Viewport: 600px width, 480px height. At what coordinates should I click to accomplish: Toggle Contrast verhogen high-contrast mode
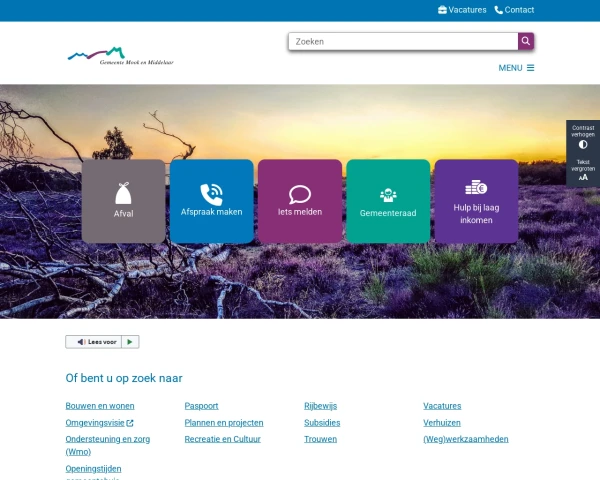tap(583, 137)
